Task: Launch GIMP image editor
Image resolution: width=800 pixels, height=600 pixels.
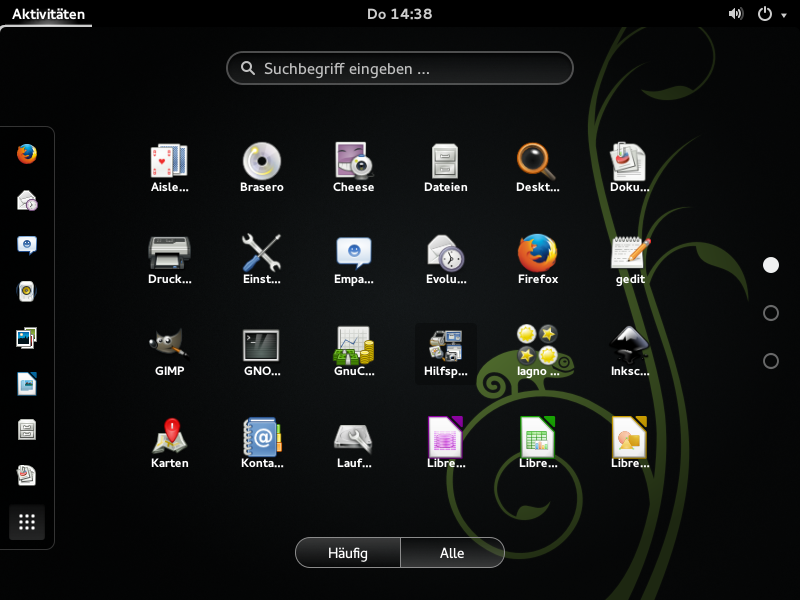Action: (x=169, y=352)
